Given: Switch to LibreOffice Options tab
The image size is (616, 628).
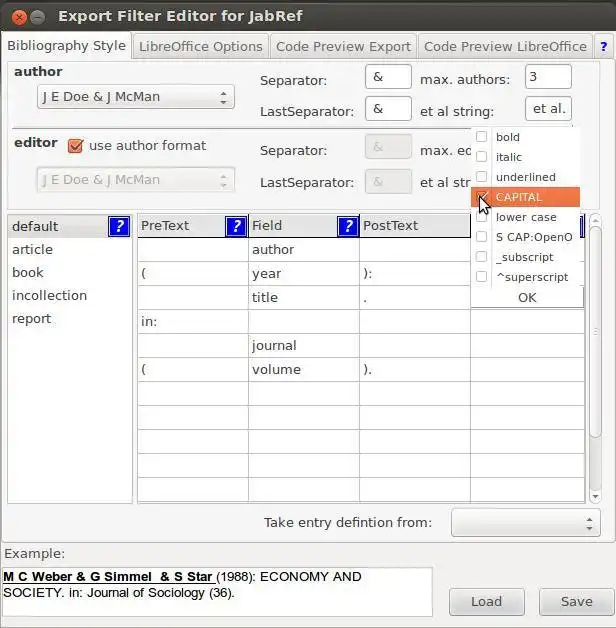Looking at the screenshot, I should pos(201,46).
